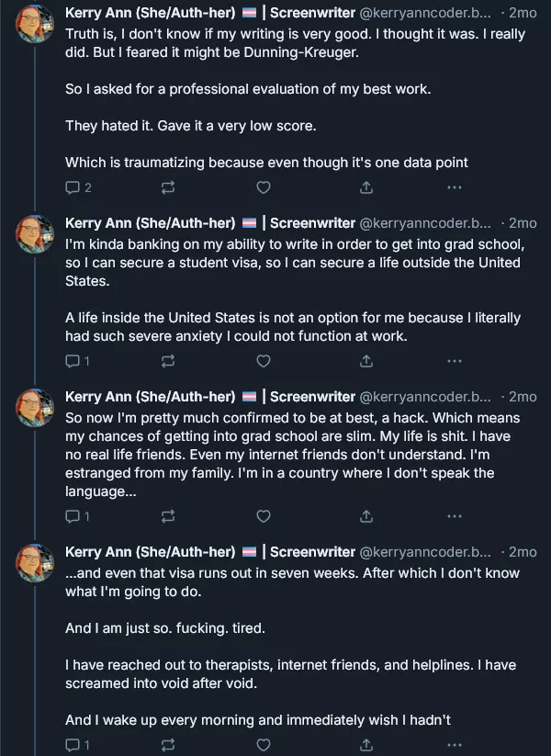Open Kerry Ann display name on second post
The width and height of the screenshot is (551, 756).
[151, 223]
